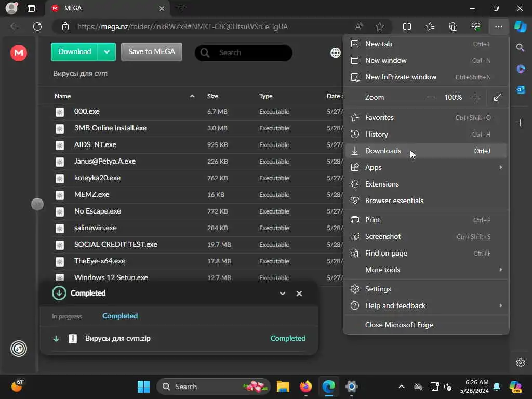The height and width of the screenshot is (399, 532).
Task: Toggle Name column sort arrow
Action: (192, 96)
